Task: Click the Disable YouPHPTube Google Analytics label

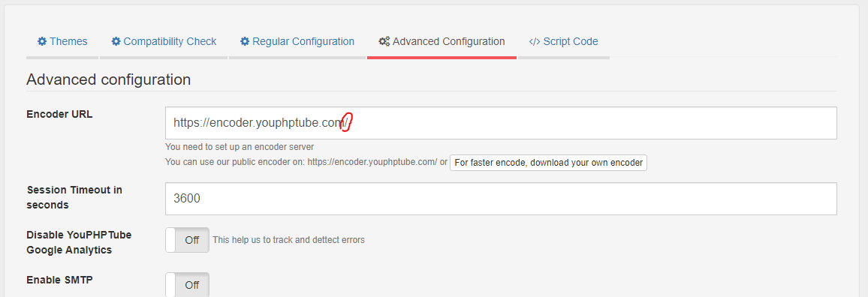Action: pos(79,242)
